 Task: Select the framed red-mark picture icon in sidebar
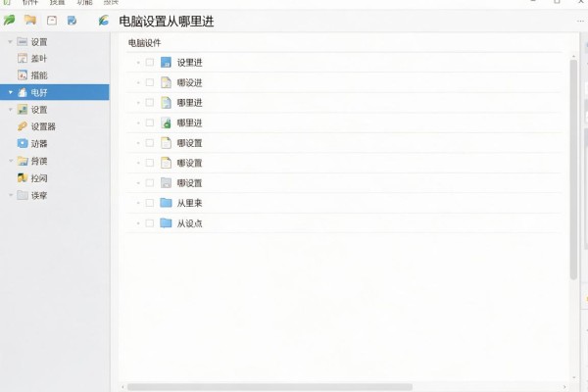coord(23,75)
